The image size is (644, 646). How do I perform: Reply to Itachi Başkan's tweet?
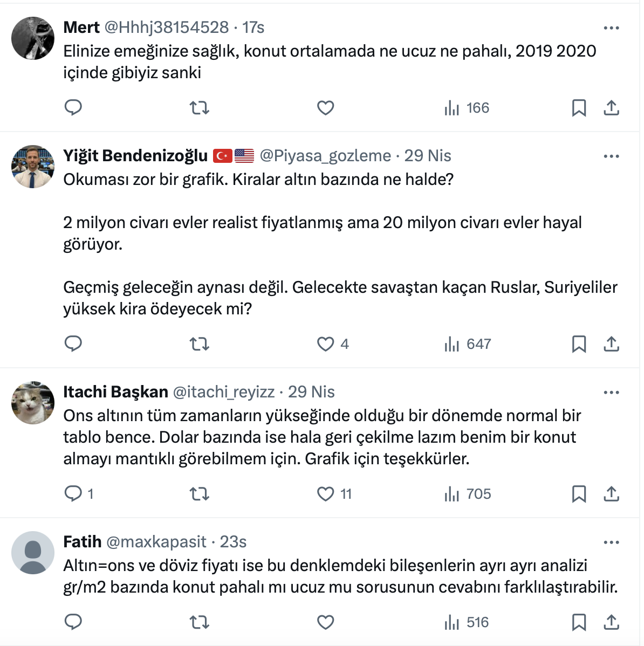coord(73,494)
